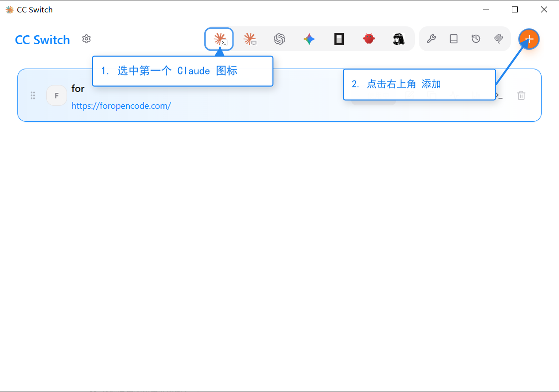This screenshot has height=392, width=559.
Task: Click the paperclip icon in toolbar
Action: [498, 38]
